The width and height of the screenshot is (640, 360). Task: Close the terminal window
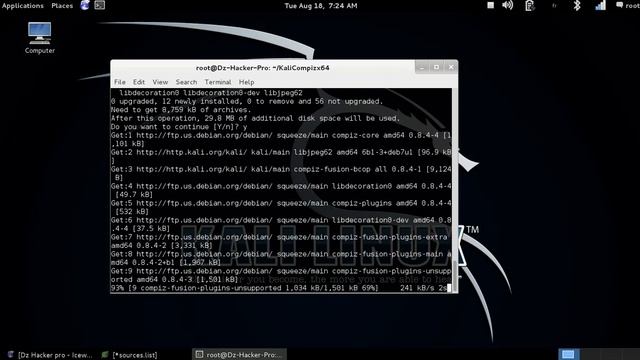tap(451, 67)
